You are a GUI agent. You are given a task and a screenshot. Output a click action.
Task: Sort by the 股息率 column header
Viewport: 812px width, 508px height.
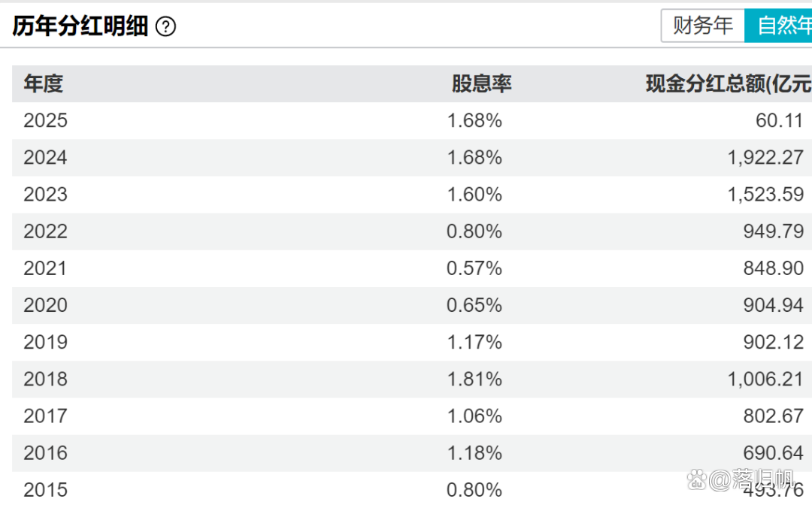point(481,84)
